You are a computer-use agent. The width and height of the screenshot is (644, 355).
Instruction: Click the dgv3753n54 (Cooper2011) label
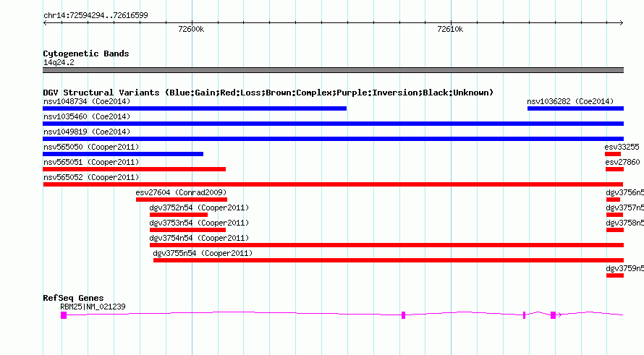coord(199,223)
